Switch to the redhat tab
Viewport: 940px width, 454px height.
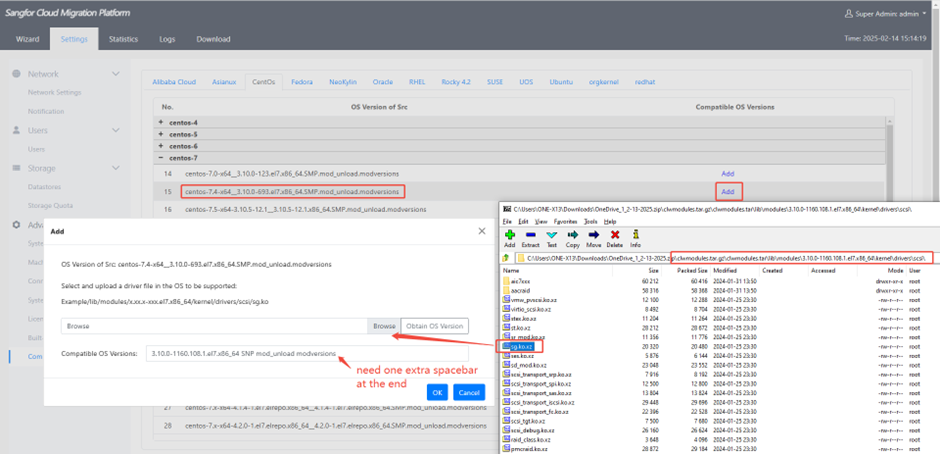click(x=646, y=82)
